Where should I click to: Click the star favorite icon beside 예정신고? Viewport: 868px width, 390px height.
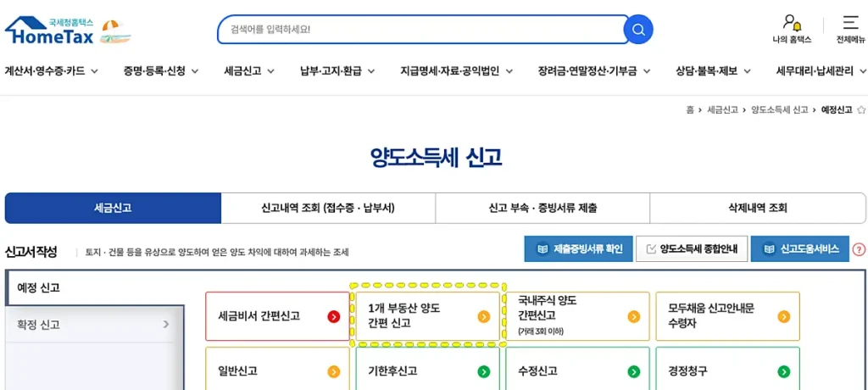(x=861, y=110)
